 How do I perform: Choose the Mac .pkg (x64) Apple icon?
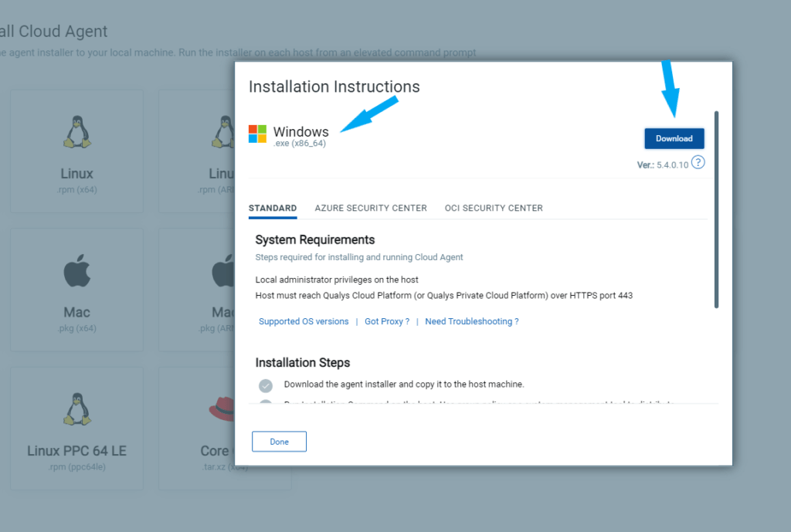click(x=76, y=270)
